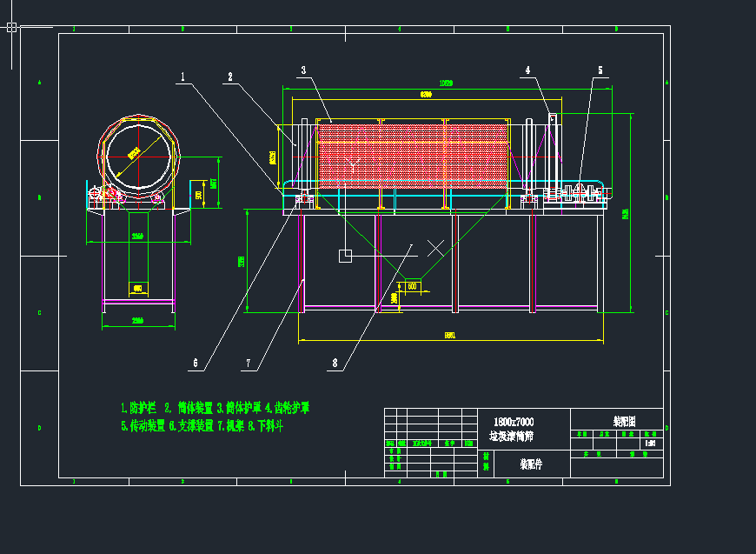This screenshot has height=554, width=756.
Task: Click the 装配件 cell in title block
Action: 525,464
